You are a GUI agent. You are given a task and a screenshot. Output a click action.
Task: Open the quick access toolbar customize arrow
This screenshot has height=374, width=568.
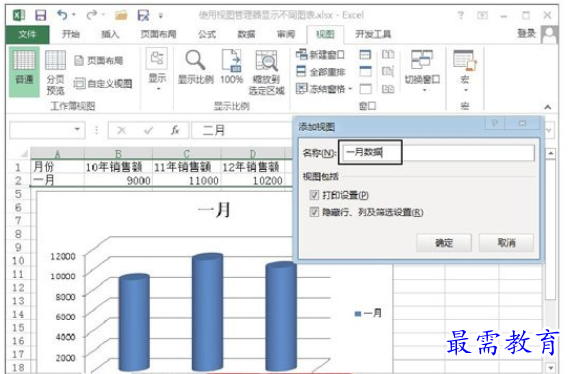[x=161, y=16]
